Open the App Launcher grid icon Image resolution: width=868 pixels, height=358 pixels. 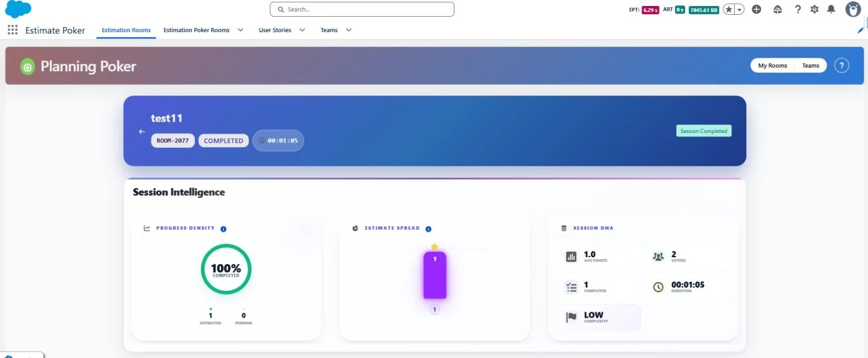[x=12, y=30]
